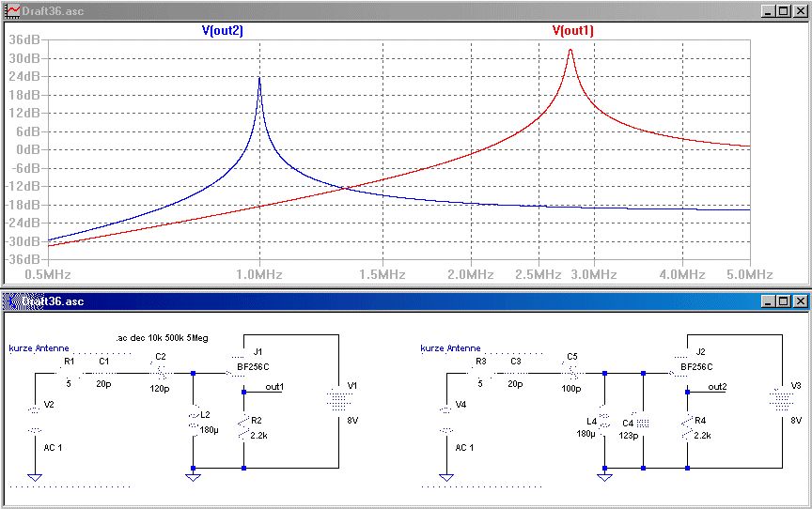Select resistor R2 symbol
This screenshot has height=509, width=812.
pyautogui.click(x=243, y=428)
